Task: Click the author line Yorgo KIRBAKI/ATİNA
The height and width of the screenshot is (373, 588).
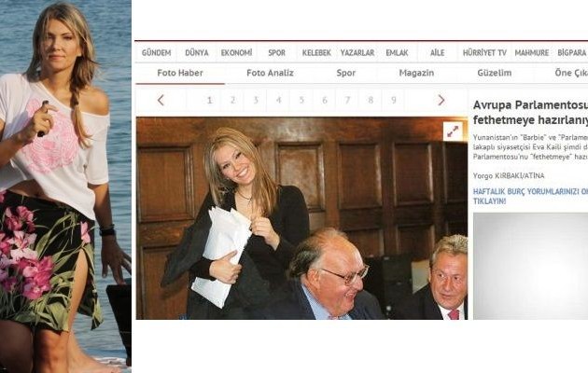Action: coord(509,175)
